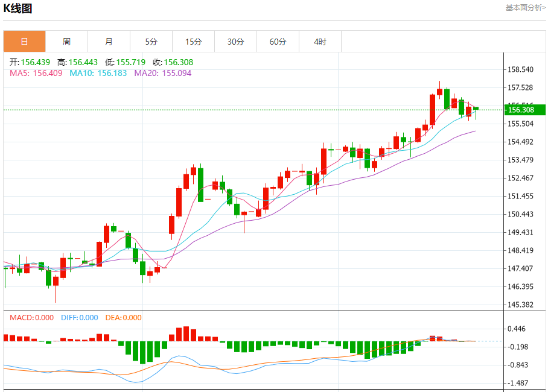Screen dimensions: 548x392
Task: Click the MA20 indicator value label
Action: pos(162,73)
